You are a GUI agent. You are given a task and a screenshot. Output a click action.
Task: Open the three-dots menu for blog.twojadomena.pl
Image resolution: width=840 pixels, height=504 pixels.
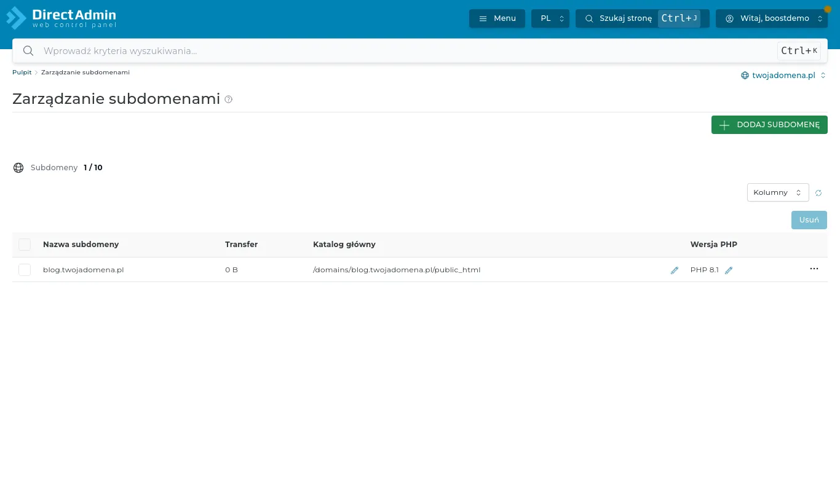tap(814, 269)
